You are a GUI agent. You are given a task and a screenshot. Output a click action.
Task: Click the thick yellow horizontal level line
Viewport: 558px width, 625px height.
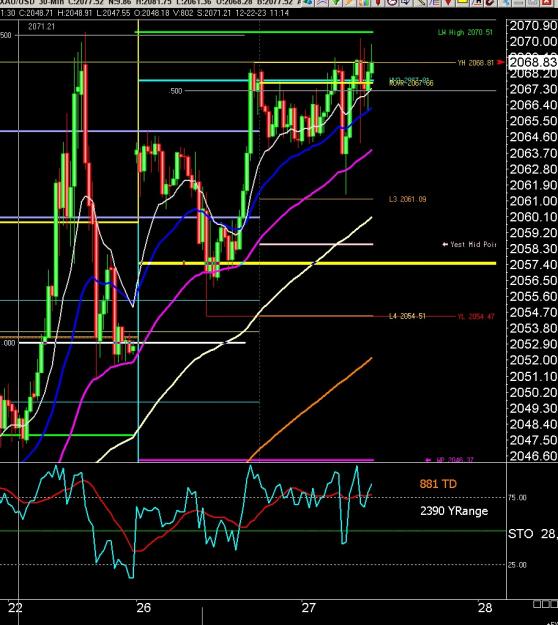(x=318, y=263)
